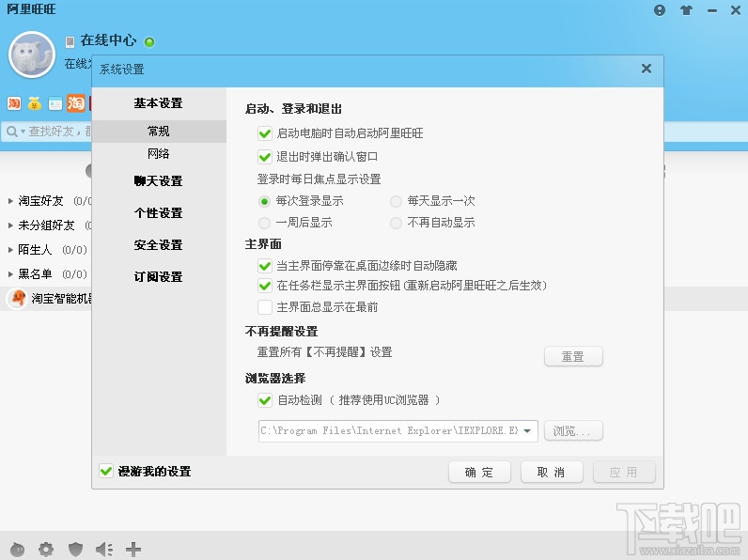
Task: Click the 取消 button
Action: point(552,473)
